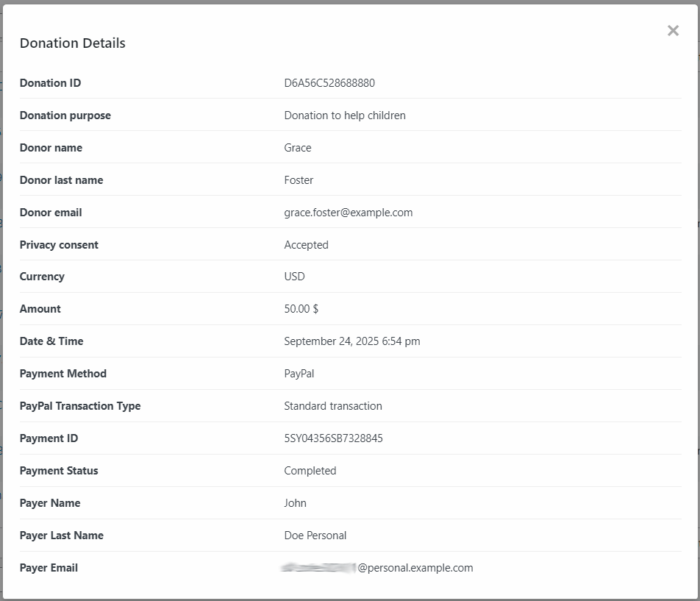Viewport: 700px width, 601px height.
Task: Click the Payment ID 5SY04356SB7328845
Action: click(x=333, y=438)
